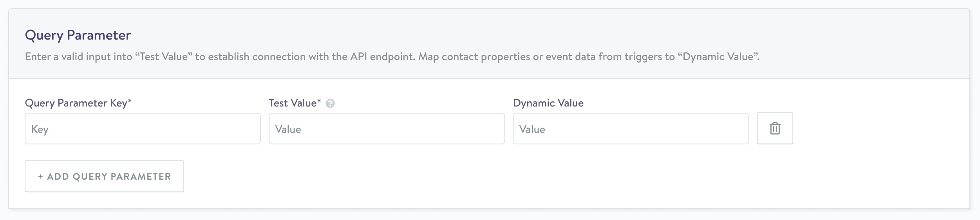Screen dimensions: 980x220
Task: Click the Value placeholder under Test Value
Action: [x=288, y=130]
